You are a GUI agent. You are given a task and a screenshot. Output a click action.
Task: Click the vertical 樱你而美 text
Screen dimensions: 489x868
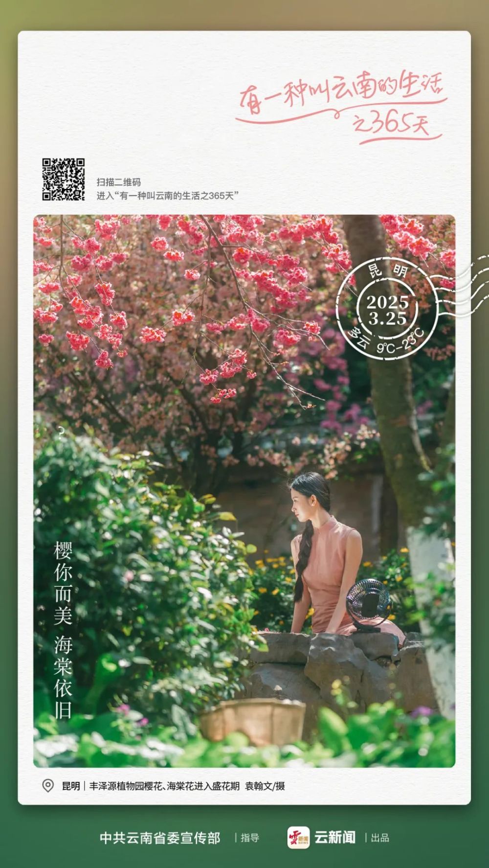coord(63,583)
